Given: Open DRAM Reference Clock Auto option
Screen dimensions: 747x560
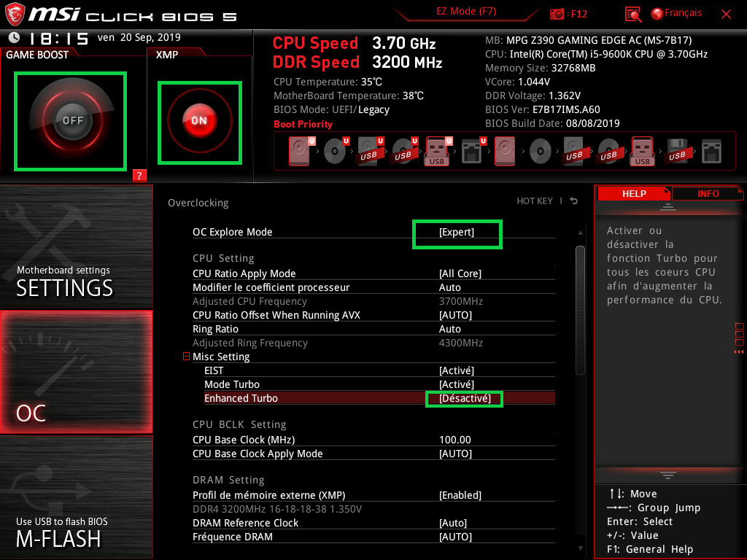Looking at the screenshot, I should (x=452, y=523).
